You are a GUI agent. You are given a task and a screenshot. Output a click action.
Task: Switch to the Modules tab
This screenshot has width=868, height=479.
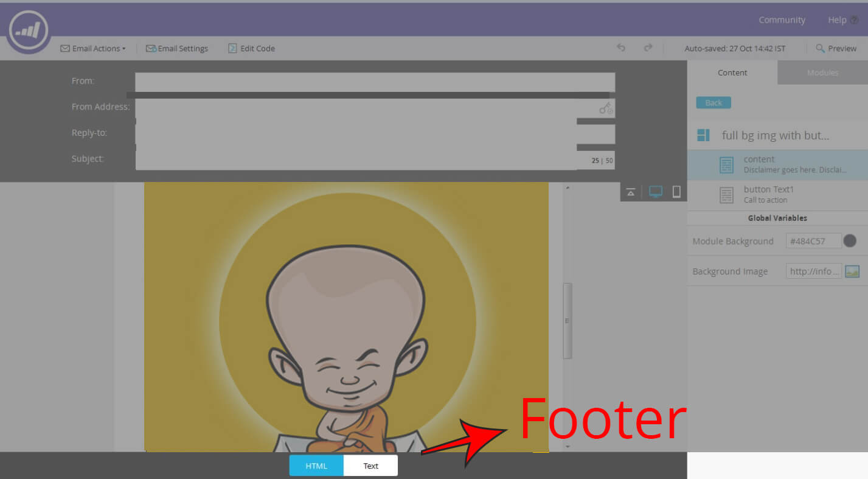(822, 72)
